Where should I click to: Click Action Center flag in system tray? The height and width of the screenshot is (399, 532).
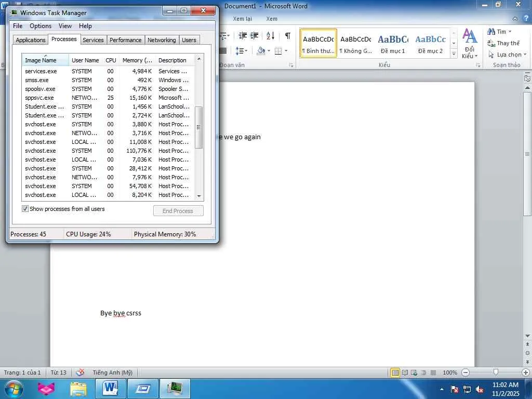point(454,389)
